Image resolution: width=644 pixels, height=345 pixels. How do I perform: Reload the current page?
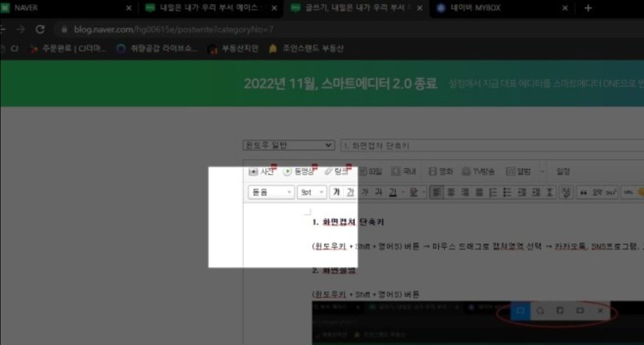pyautogui.click(x=40, y=30)
